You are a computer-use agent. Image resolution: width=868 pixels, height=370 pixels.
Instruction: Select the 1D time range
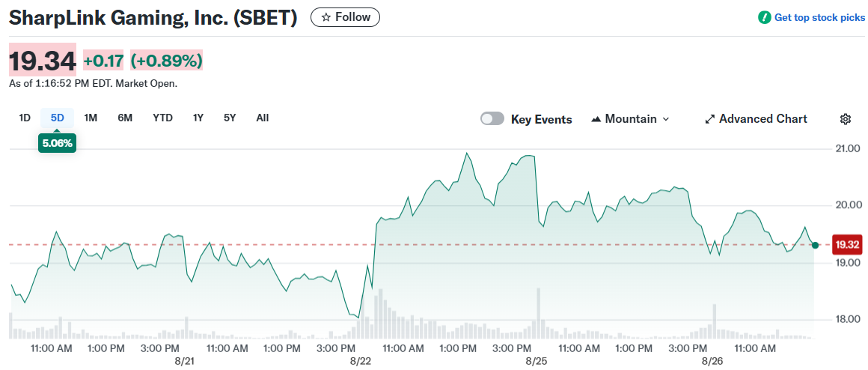25,118
